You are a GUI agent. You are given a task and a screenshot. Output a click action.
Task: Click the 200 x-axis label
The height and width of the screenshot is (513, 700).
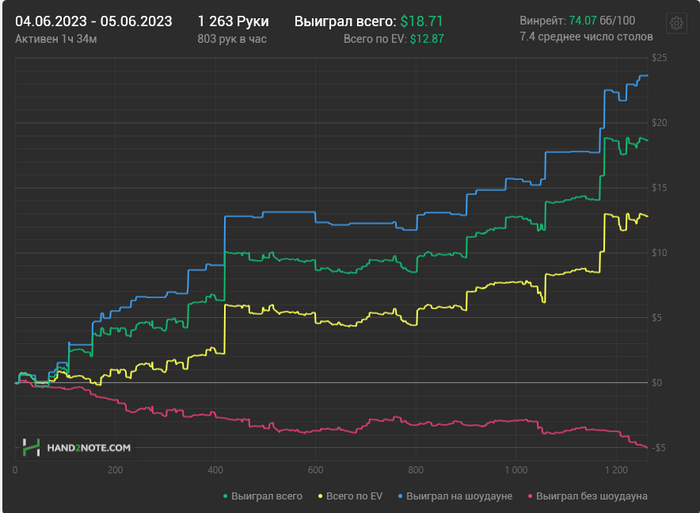pos(115,470)
